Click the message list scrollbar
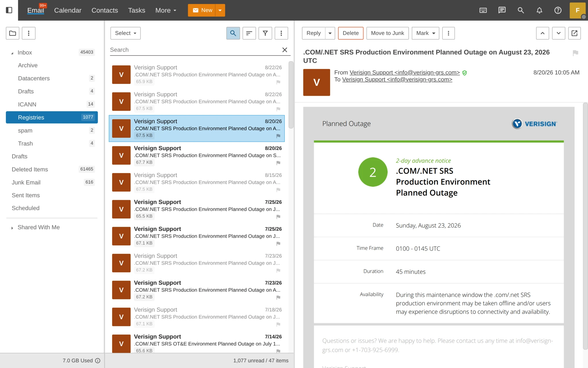 [x=291, y=95]
